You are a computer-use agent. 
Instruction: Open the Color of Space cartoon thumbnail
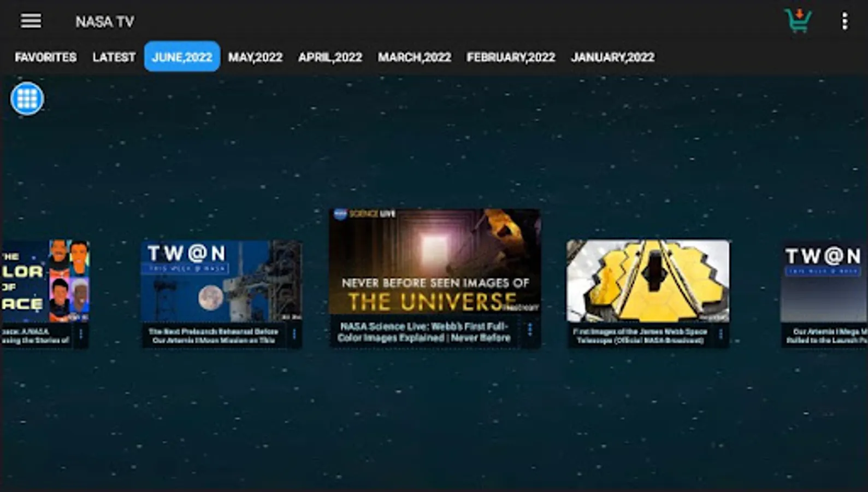[45, 280]
